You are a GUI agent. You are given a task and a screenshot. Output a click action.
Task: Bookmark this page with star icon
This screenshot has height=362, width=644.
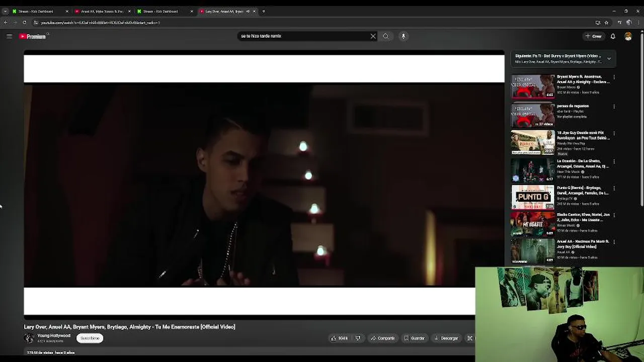[606, 22]
